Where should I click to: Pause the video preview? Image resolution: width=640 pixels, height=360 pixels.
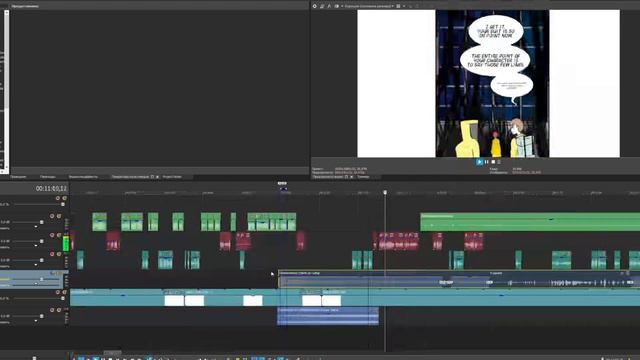tap(487, 162)
